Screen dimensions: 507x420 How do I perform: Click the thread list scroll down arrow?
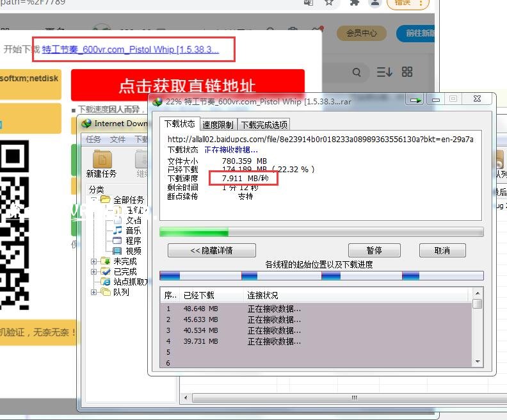[x=478, y=362]
